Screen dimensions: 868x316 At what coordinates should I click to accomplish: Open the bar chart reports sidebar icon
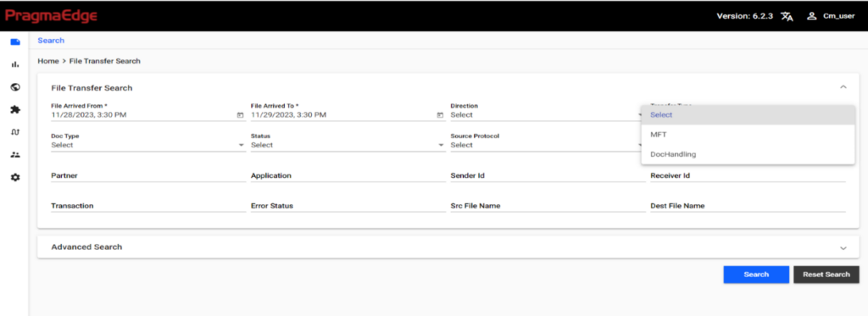(15, 64)
